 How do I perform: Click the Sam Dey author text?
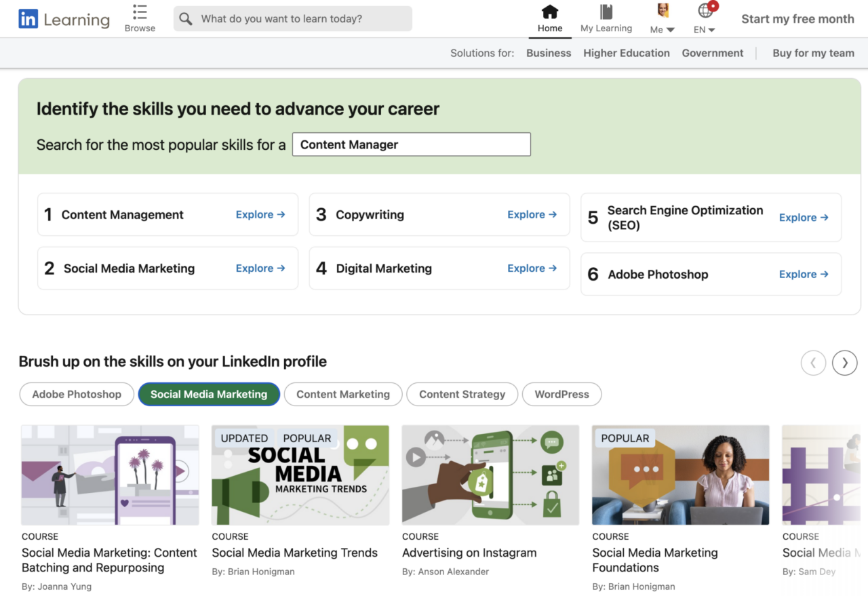(x=816, y=572)
